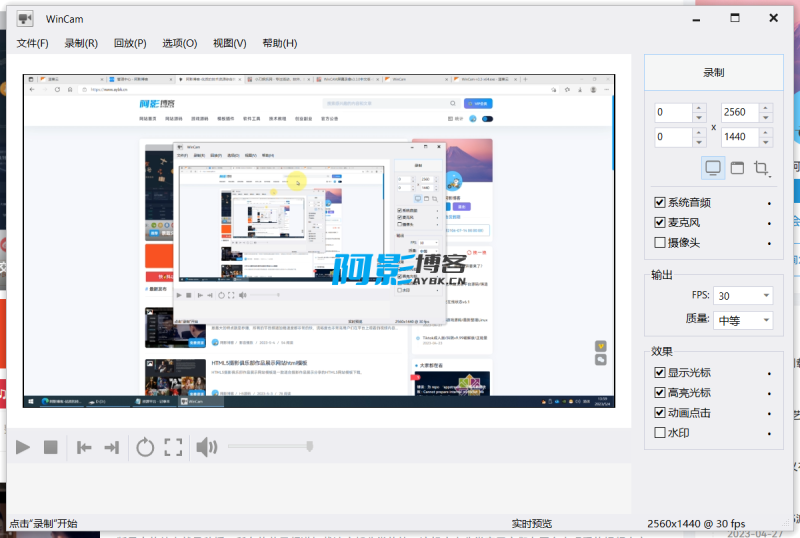This screenshot has height=538, width=800.
Task: Increase the Y offset with its up arrow
Action: point(699,132)
